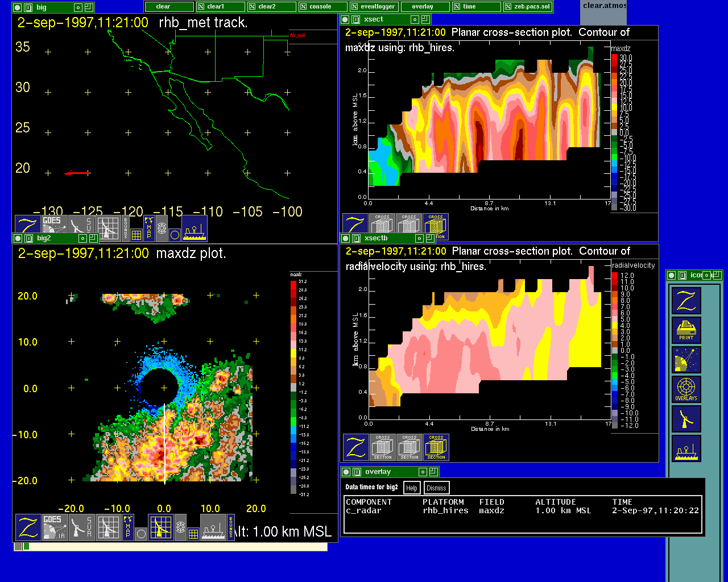Click the ship track icon in big window
Viewport: 728px width, 582px height.
[x=195, y=228]
